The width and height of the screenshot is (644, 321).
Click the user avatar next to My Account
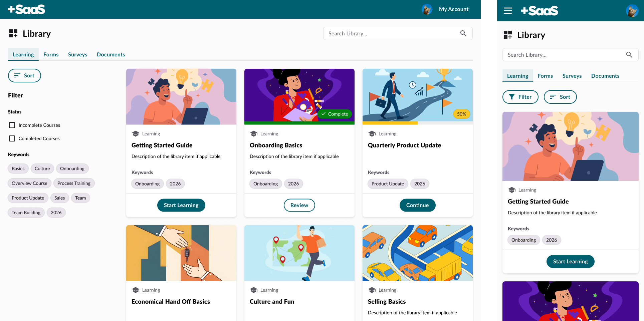coord(427,9)
